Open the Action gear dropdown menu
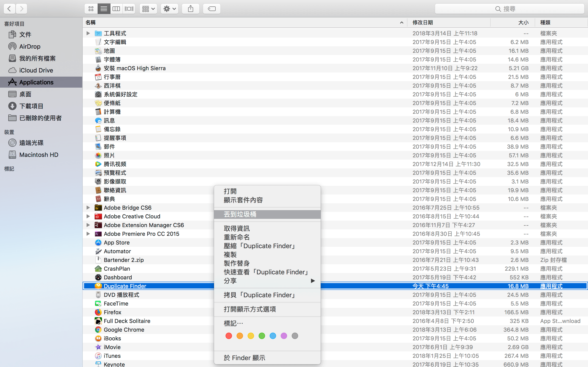Viewport: 588px width, 367px height. click(x=169, y=9)
